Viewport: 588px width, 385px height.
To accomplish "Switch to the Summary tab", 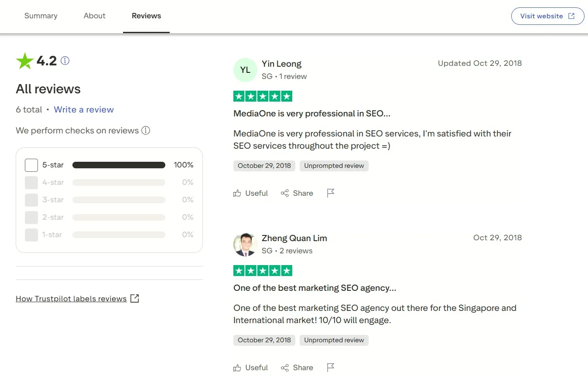I will click(x=41, y=16).
